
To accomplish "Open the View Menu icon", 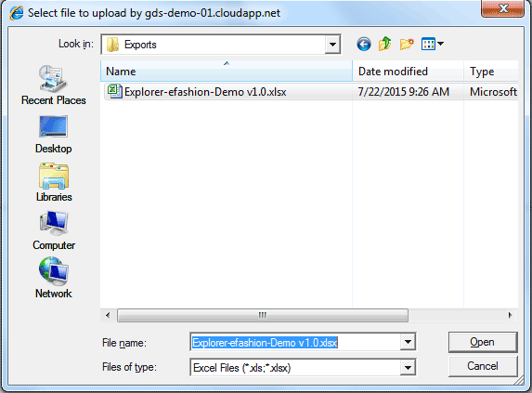I will coord(433,44).
